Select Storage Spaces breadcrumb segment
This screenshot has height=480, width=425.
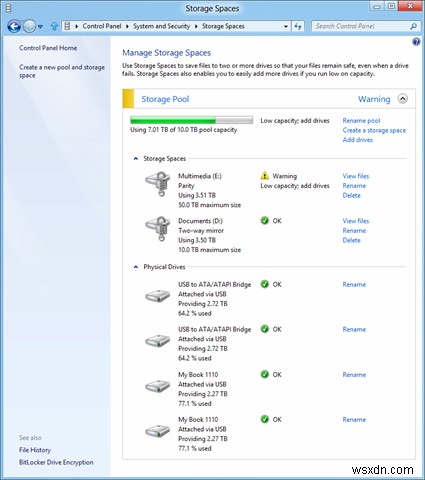pos(223,26)
